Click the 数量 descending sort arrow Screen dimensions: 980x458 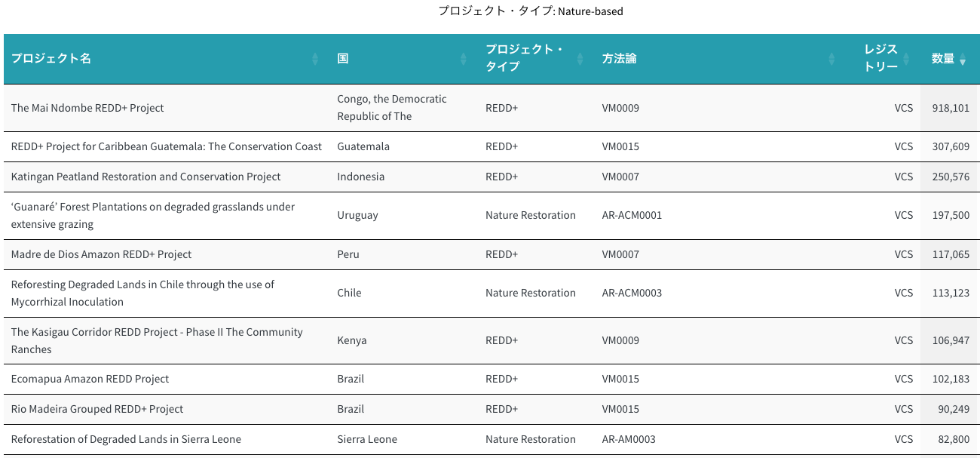click(x=963, y=61)
